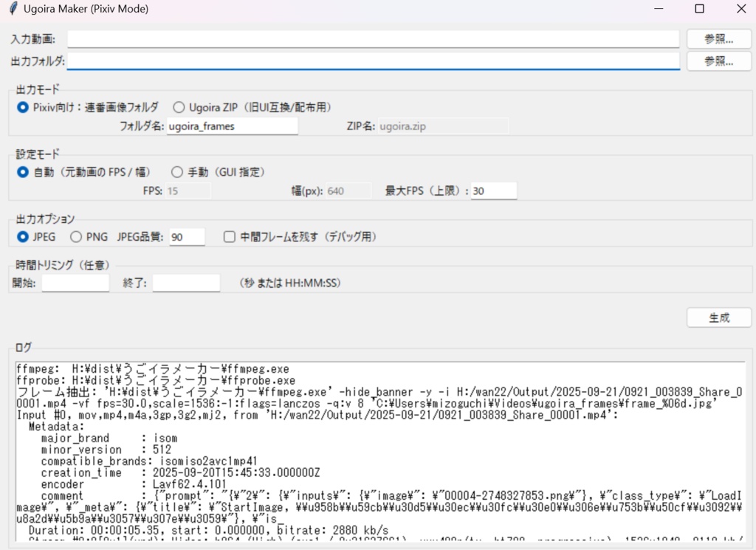
Task: Click the log line starting with "ffprobe:"
Action: point(156,380)
